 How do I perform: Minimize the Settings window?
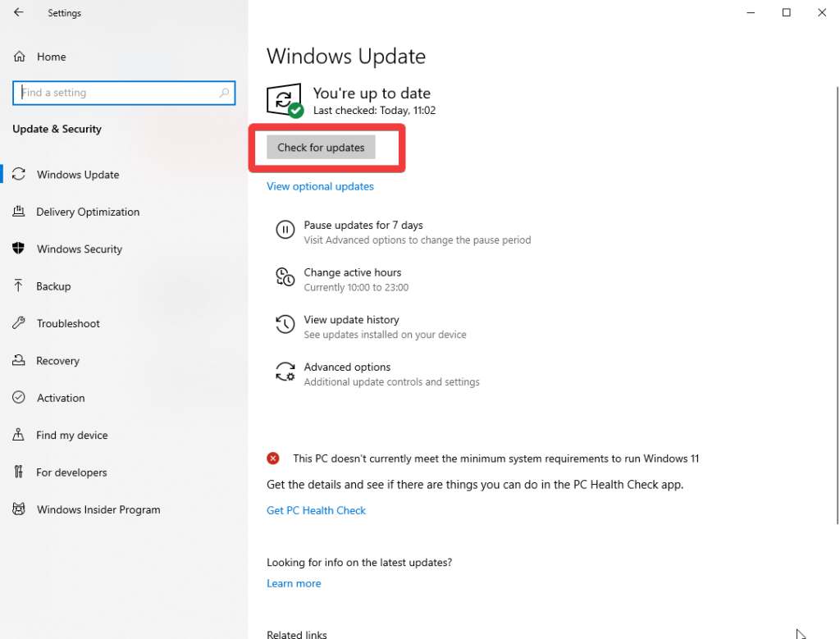751,12
